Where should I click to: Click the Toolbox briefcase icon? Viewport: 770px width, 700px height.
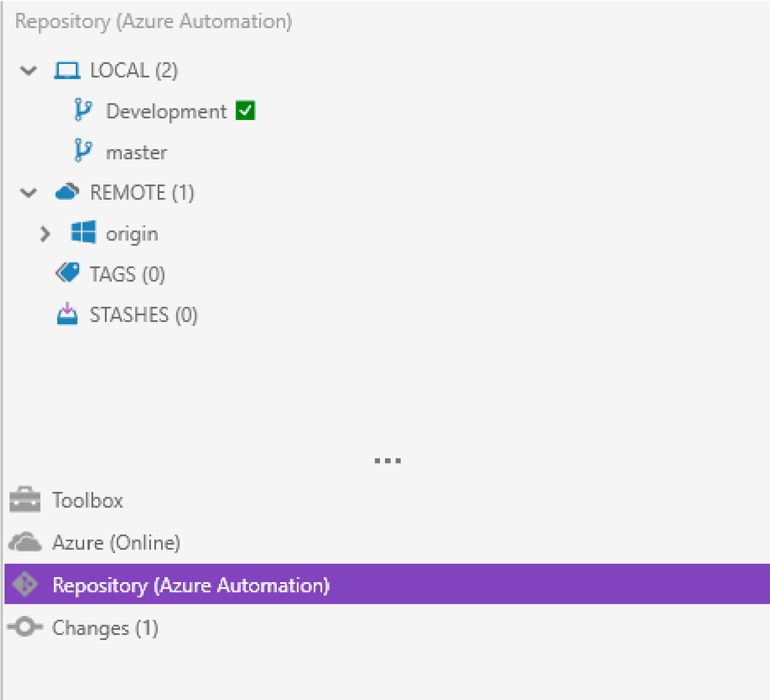(x=25, y=500)
